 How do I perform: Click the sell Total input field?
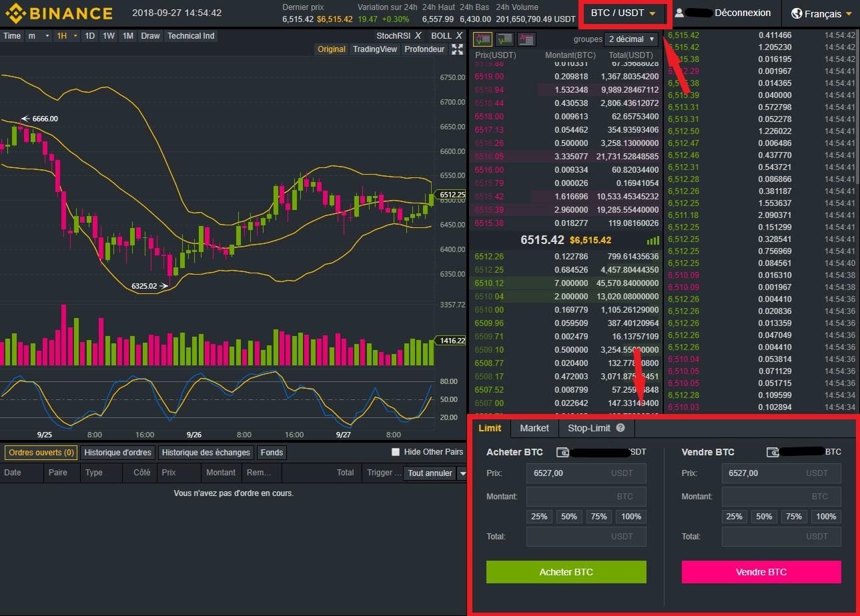pos(781,537)
